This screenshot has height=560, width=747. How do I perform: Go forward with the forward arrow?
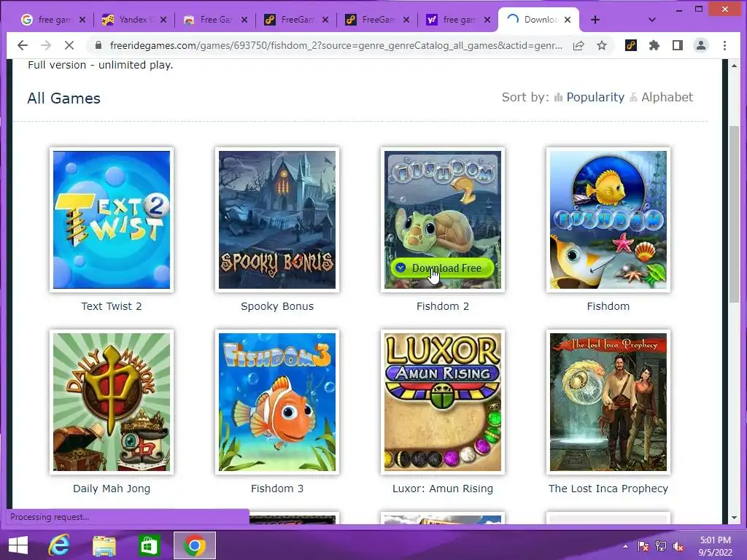(46, 45)
